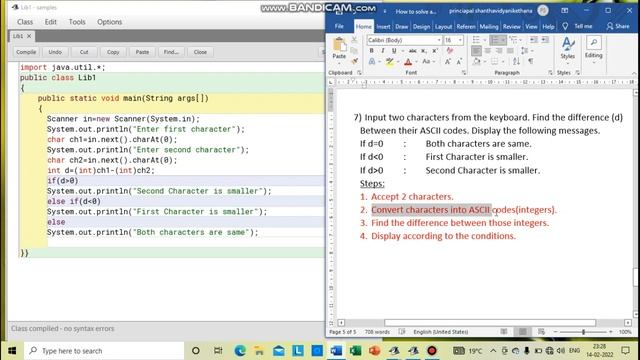Click the Superscript button in Word
Viewport: 640px width, 360px height.
tap(435, 51)
